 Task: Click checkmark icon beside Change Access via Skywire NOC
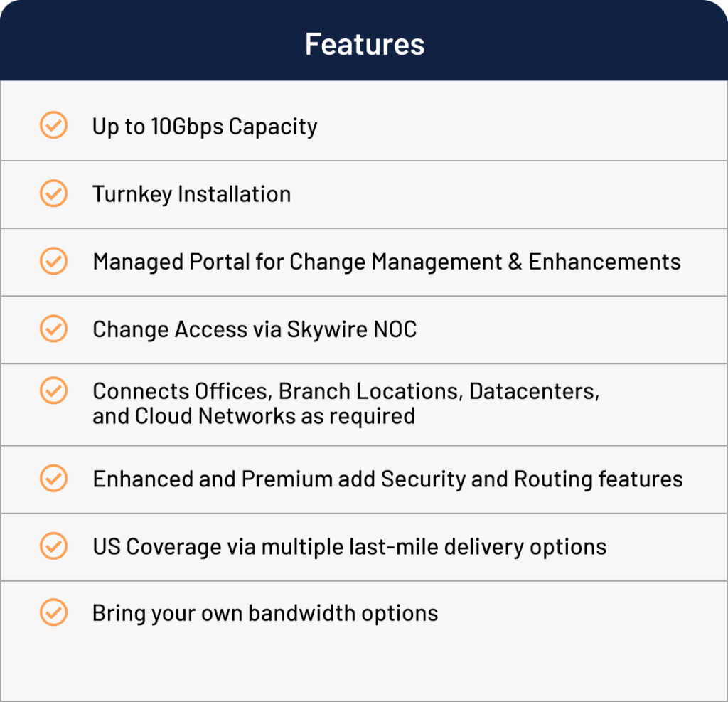(53, 329)
